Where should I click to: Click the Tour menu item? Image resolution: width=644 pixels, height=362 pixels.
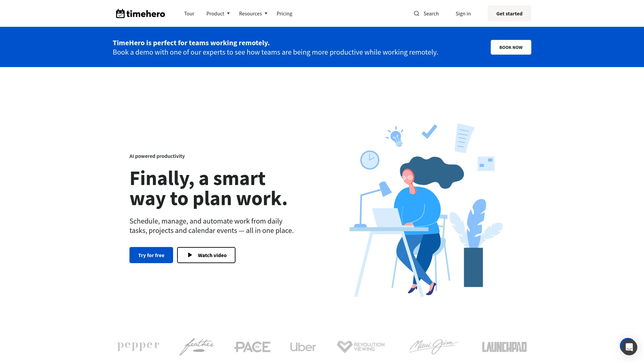(189, 13)
